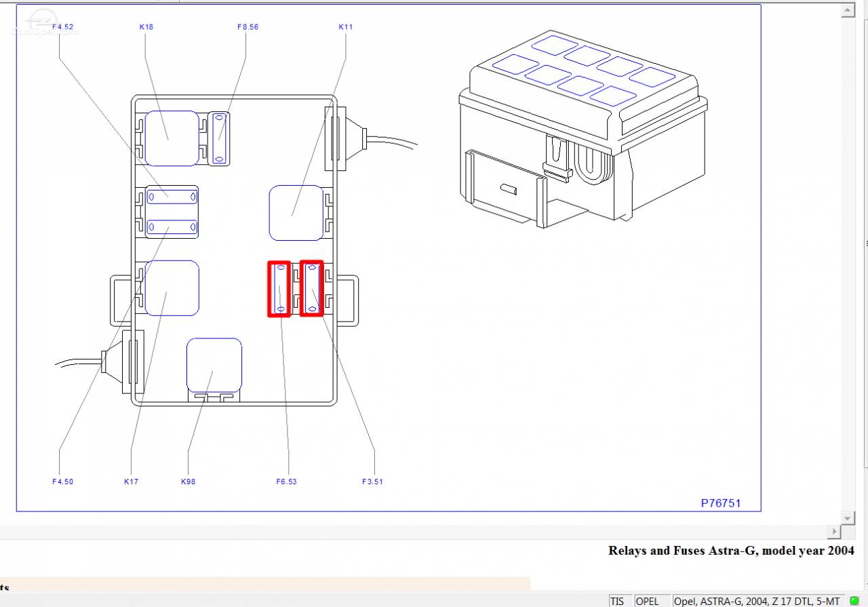The height and width of the screenshot is (607, 868).
Task: Click the vertical scrollbar up arrow
Action: pos(847,11)
